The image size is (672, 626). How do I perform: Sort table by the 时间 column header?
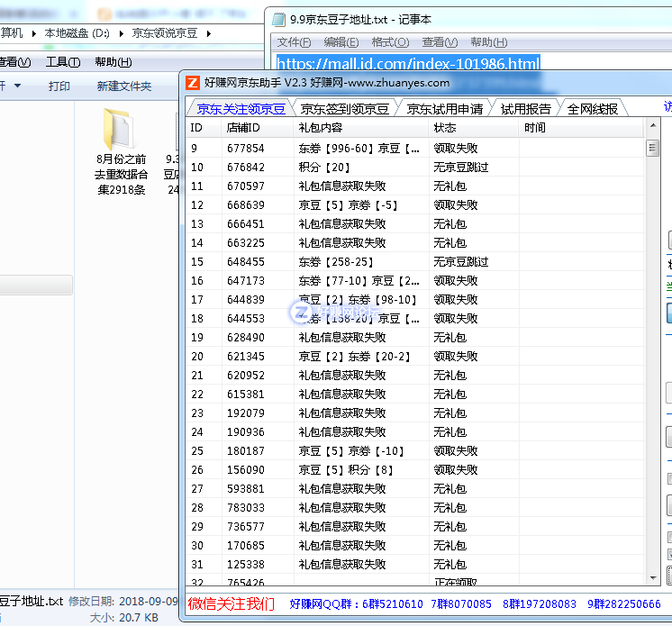[x=581, y=128]
